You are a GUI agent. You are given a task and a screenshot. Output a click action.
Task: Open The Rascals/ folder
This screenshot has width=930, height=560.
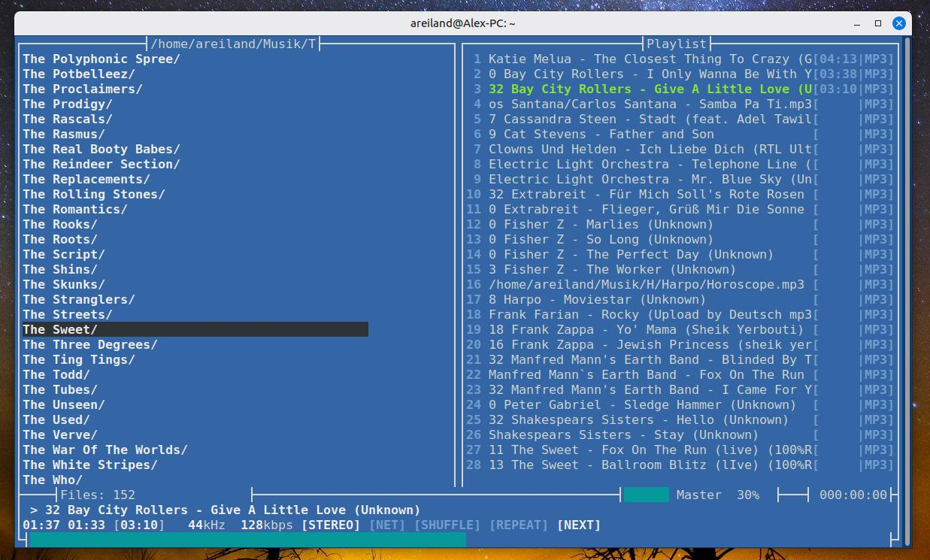tap(68, 119)
